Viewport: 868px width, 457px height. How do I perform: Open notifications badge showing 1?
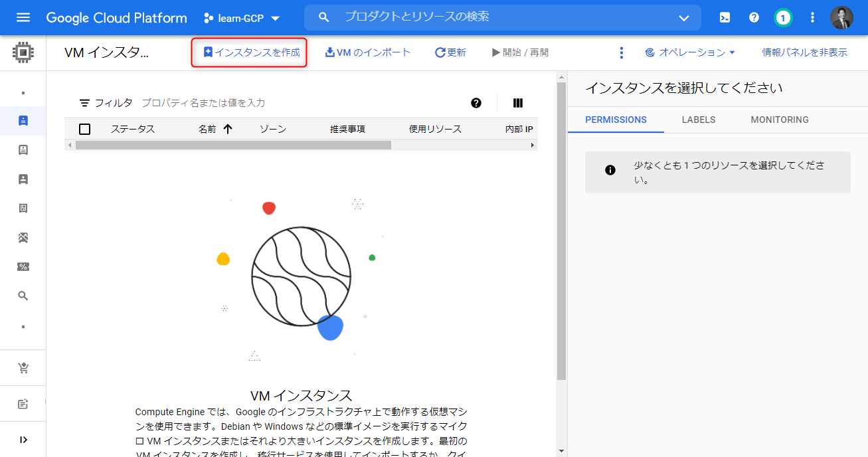point(783,18)
